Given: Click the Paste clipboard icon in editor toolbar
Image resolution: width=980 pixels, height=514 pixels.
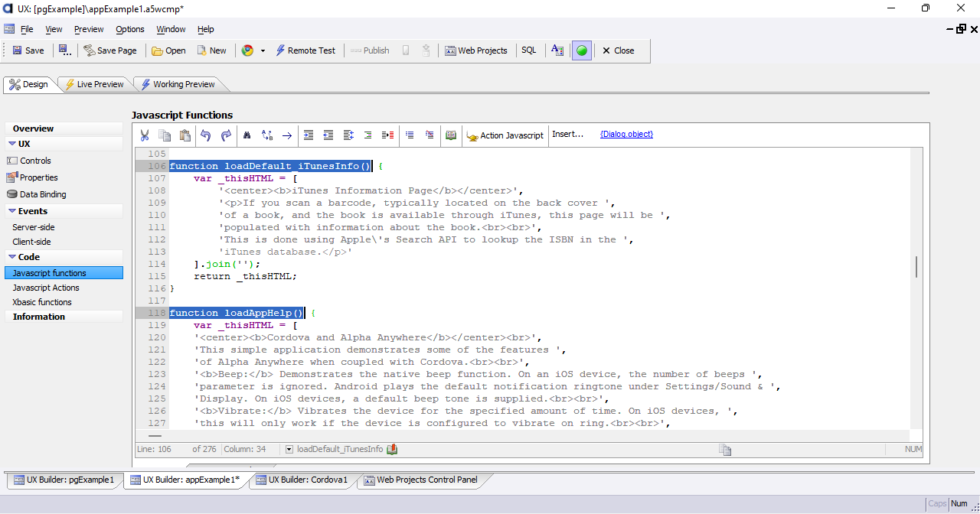Looking at the screenshot, I should (x=185, y=135).
